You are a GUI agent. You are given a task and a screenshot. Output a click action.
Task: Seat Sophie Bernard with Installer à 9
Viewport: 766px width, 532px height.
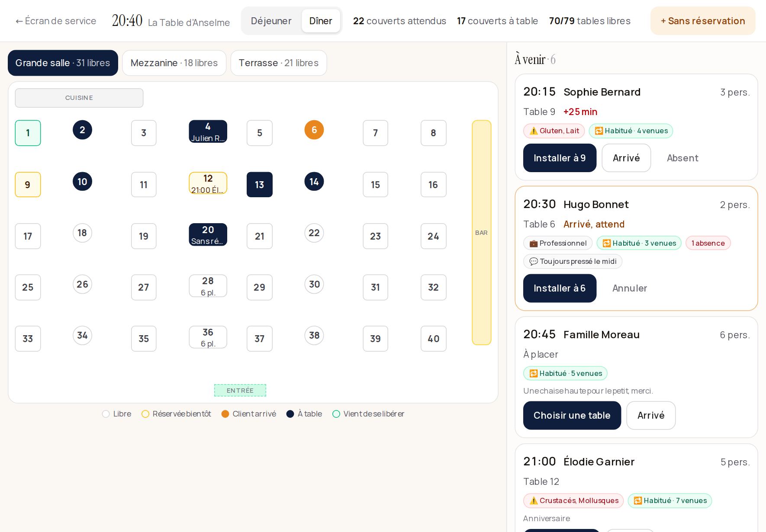pyautogui.click(x=560, y=158)
